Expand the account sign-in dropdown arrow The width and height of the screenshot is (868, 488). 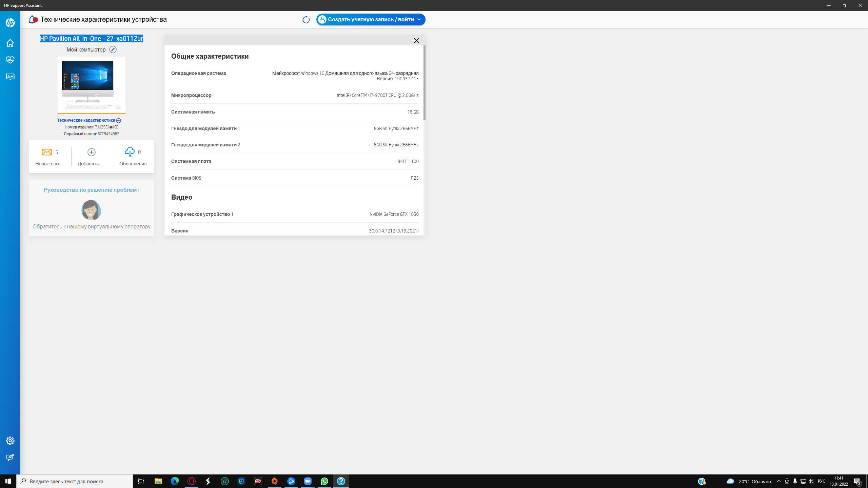point(419,20)
